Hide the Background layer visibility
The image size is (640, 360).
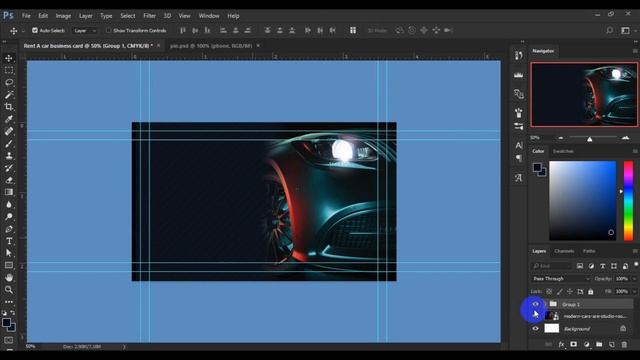tap(535, 329)
